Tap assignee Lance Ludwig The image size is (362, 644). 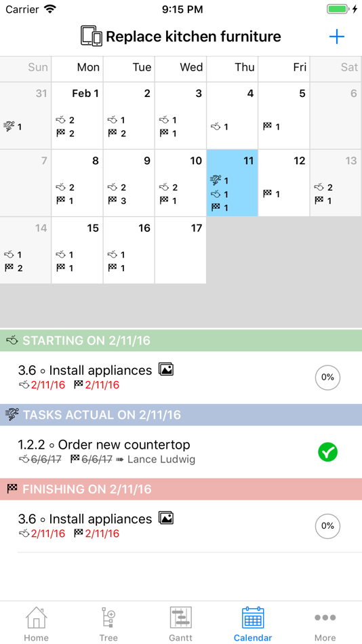(161, 459)
